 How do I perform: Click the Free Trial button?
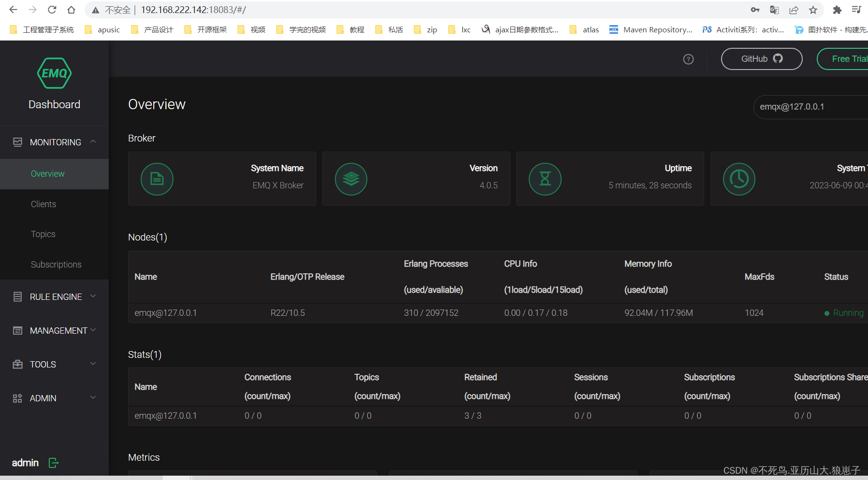pyautogui.click(x=843, y=59)
